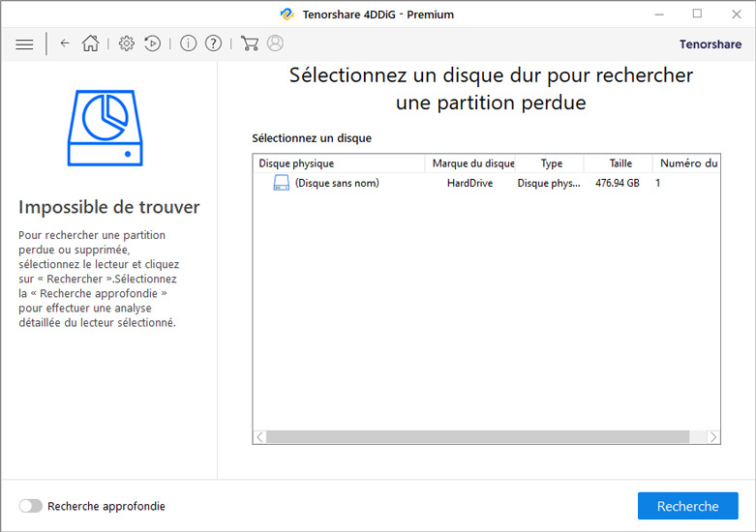Open help question mark icon
Image resolution: width=756 pixels, height=532 pixels.
point(213,44)
